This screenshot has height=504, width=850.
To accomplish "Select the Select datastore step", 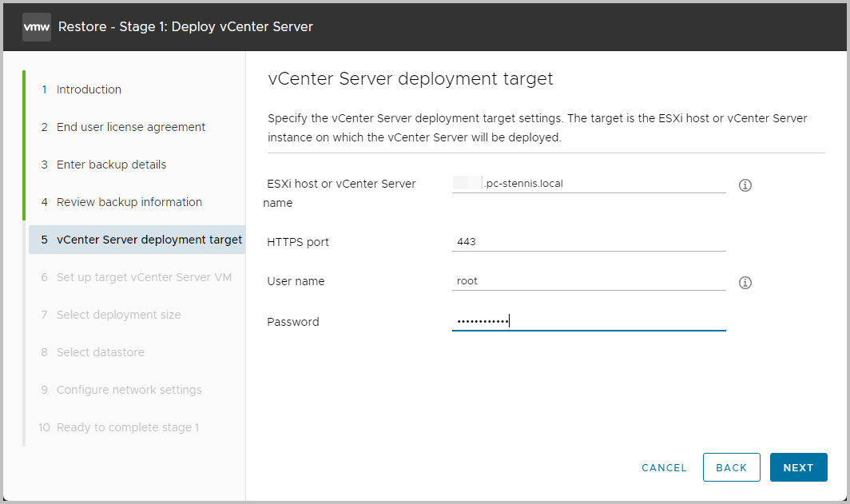I will click(x=101, y=352).
